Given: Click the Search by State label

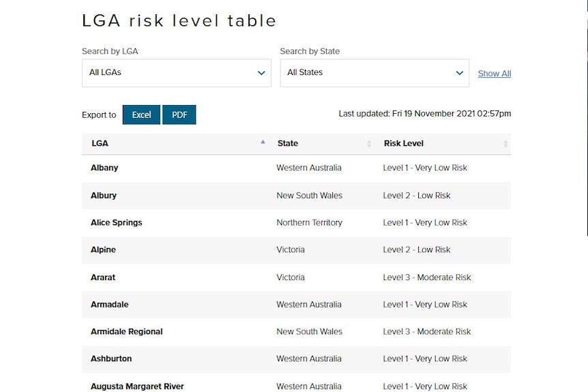Looking at the screenshot, I should tap(310, 51).
